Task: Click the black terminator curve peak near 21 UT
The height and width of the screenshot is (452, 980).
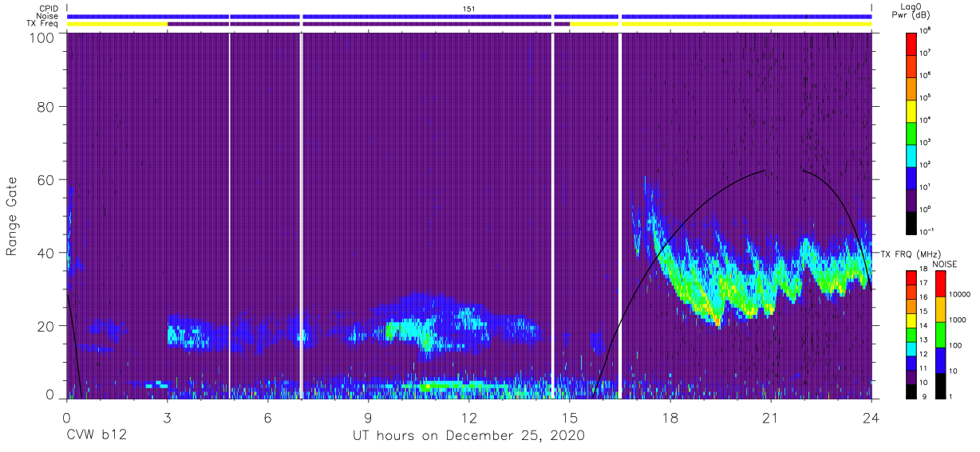Action: click(x=764, y=171)
